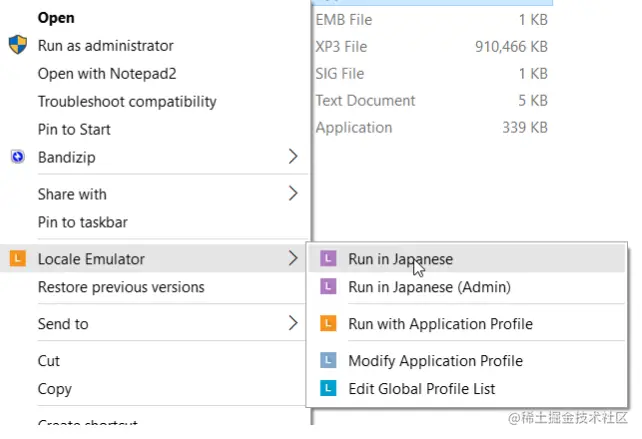Click the Bandizip icon in context menu
Screen dimensions: 642x439
click(17, 157)
